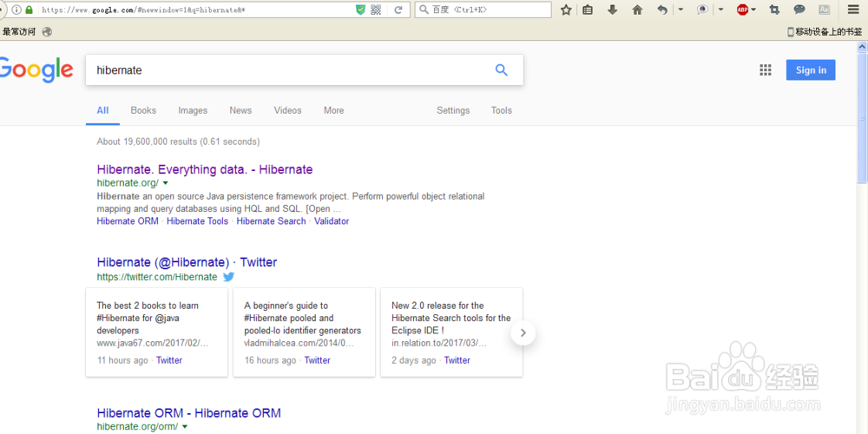Click the green shield icon in address bar
This screenshot has height=434, width=868.
click(360, 10)
